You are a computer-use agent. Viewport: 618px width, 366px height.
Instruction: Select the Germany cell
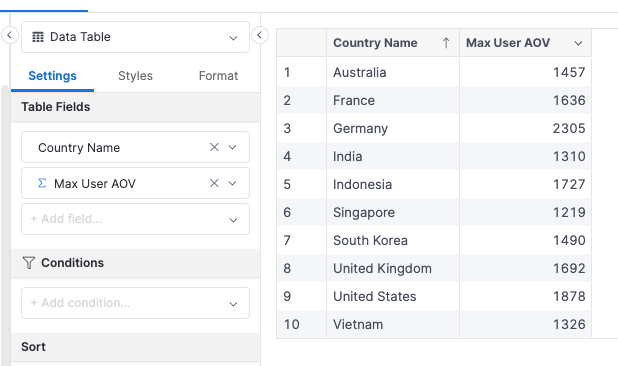pos(393,128)
